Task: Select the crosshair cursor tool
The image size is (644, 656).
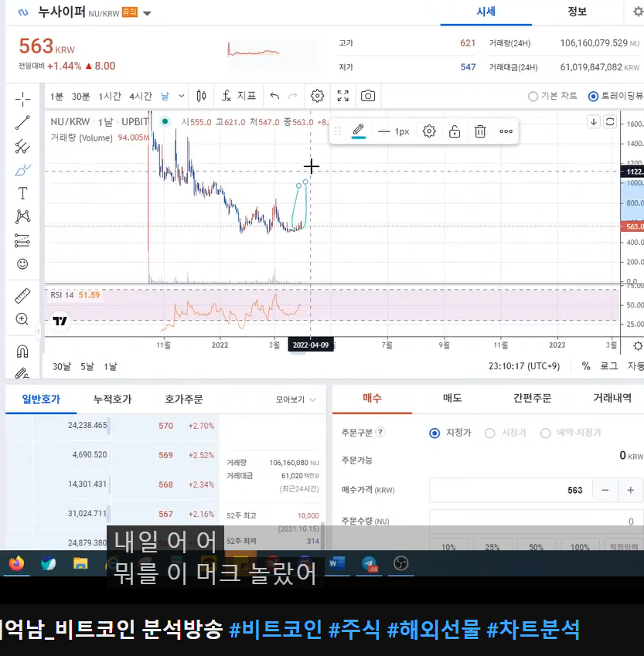Action: [x=22, y=99]
